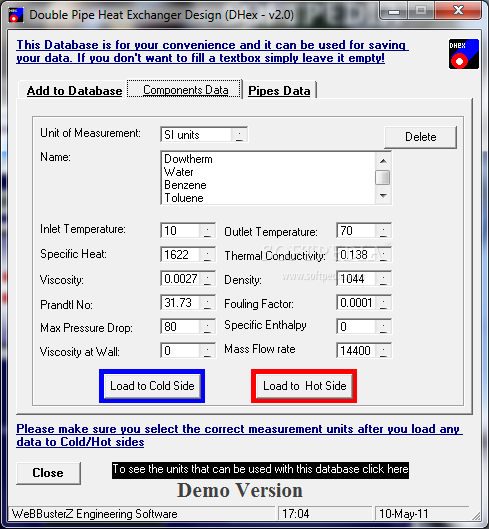Click Load to Hot Side button

coord(304,386)
